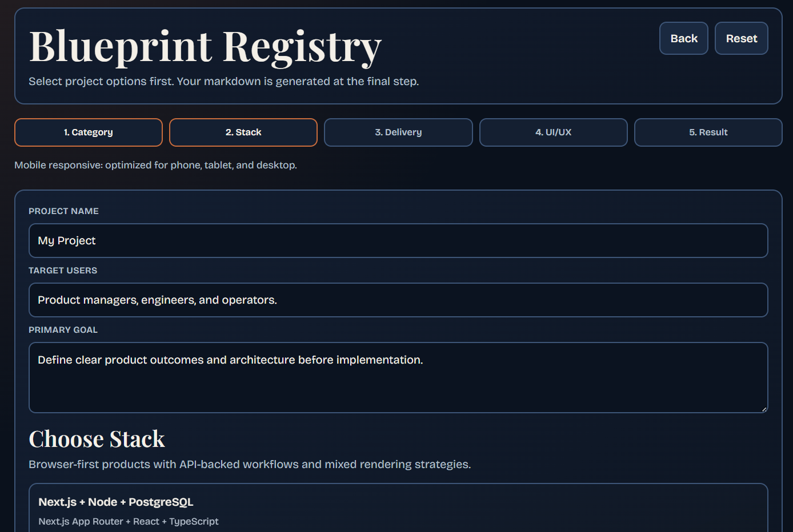This screenshot has height=532, width=793.
Task: Click the Back button
Action: pos(683,38)
